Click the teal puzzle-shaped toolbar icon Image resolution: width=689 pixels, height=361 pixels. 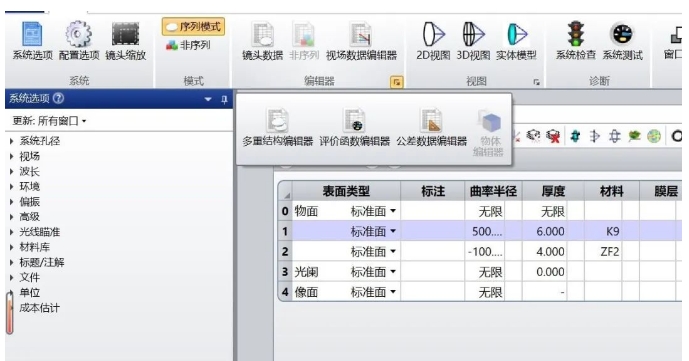(575, 137)
